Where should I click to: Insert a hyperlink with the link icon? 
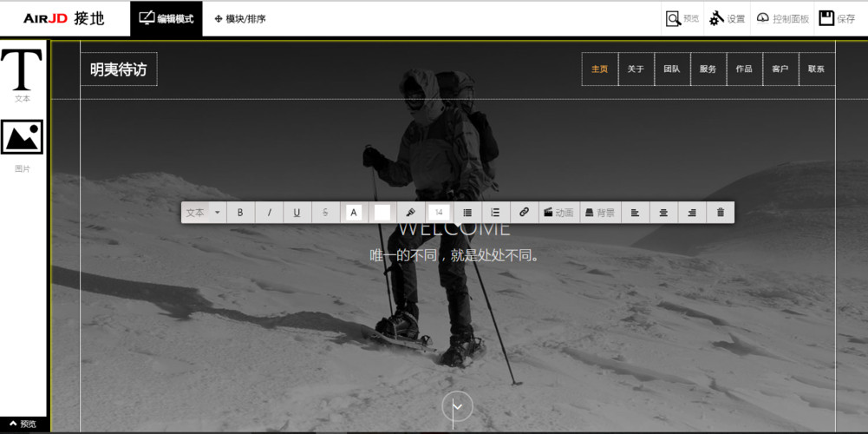(x=524, y=213)
